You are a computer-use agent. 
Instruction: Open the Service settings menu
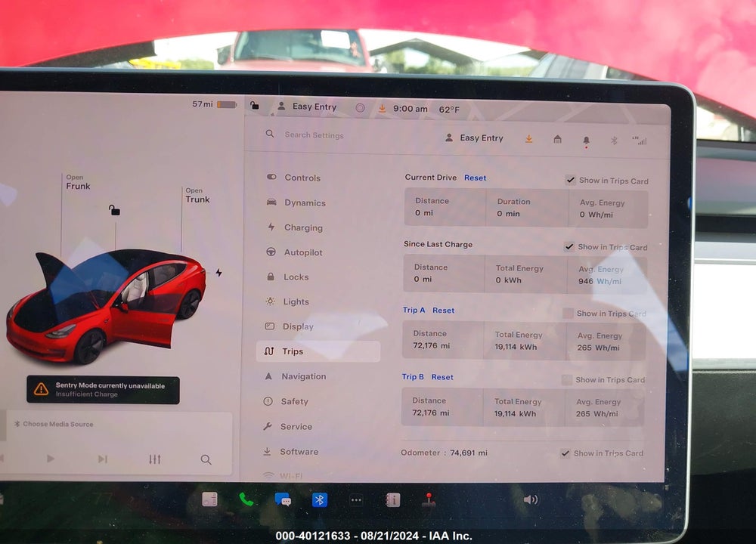coord(287,426)
